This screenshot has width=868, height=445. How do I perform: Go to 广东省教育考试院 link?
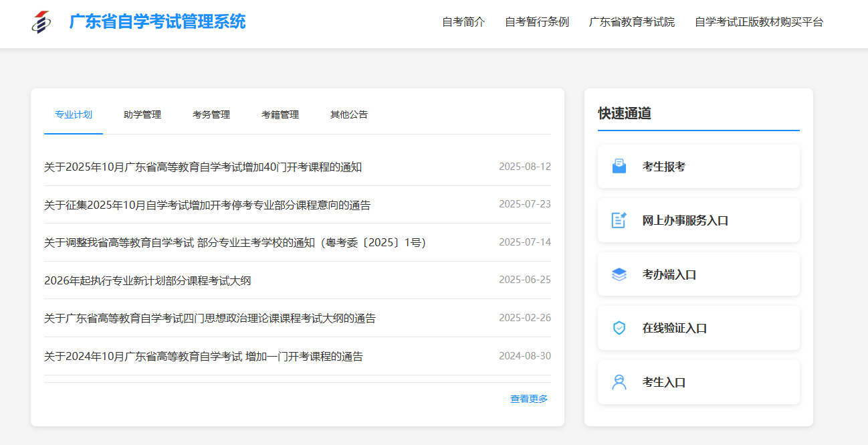(632, 22)
